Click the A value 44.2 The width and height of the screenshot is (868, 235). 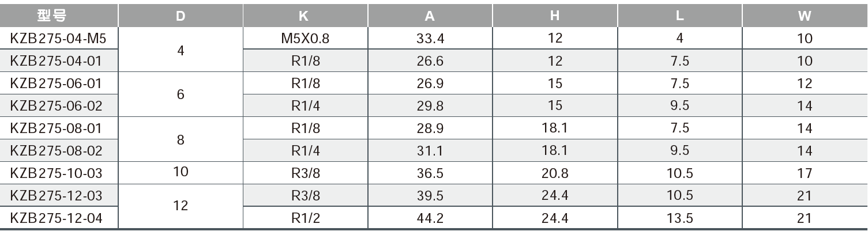pyautogui.click(x=430, y=218)
